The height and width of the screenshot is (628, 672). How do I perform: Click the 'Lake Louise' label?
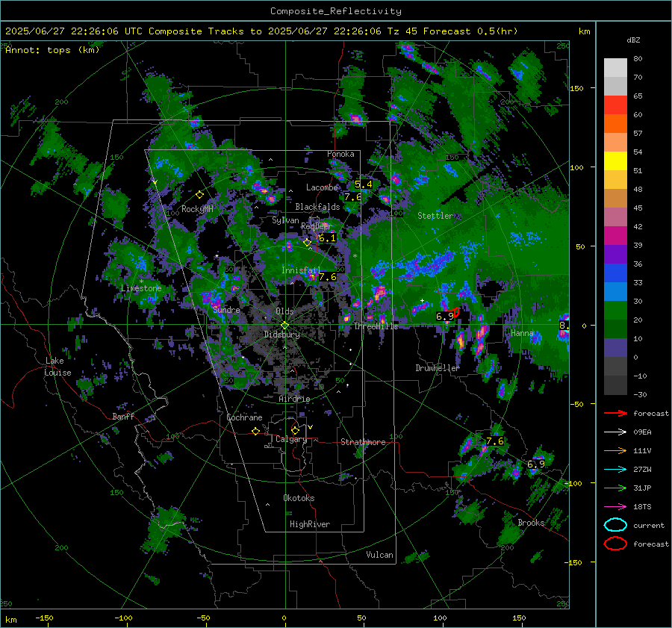(x=58, y=367)
